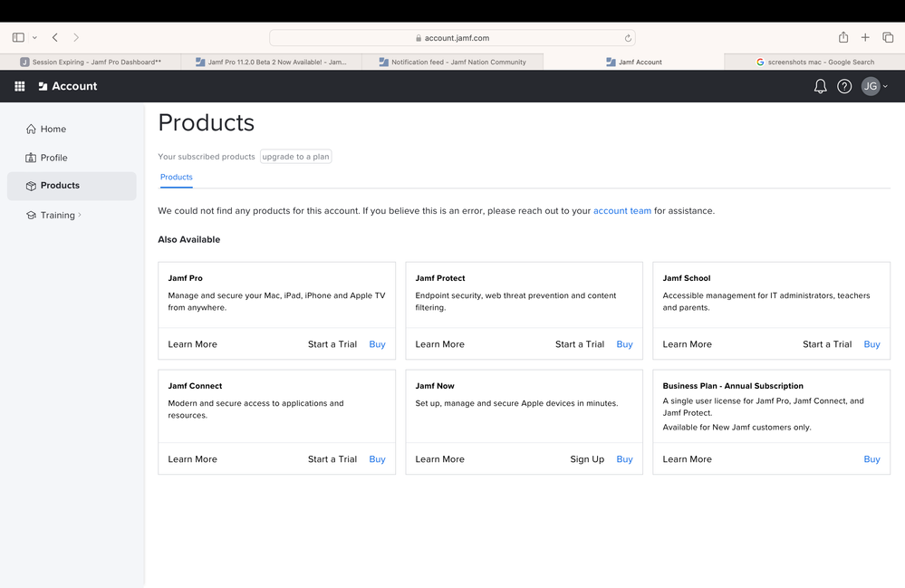905x588 pixels.
Task: Switch to Notification feed Jamf Nation tab
Action: 453,62
